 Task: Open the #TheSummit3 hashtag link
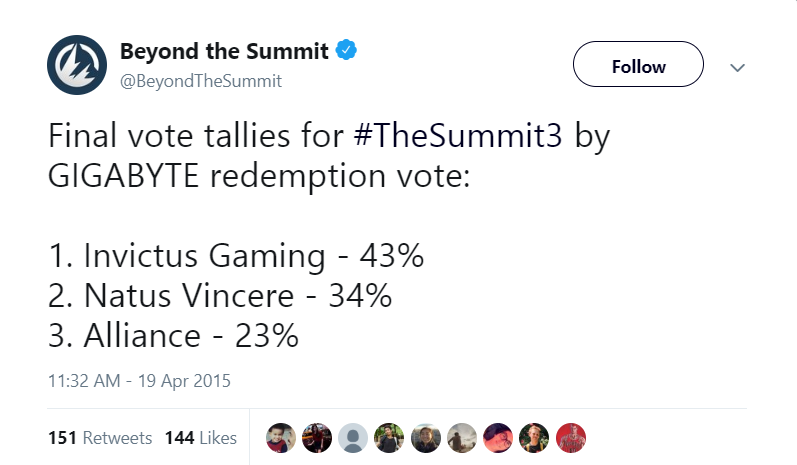pos(458,136)
